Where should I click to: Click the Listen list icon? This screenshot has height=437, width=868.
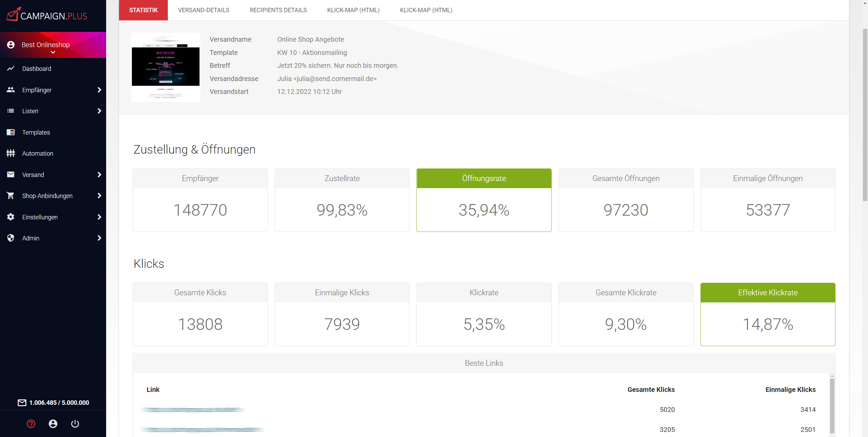[11, 111]
